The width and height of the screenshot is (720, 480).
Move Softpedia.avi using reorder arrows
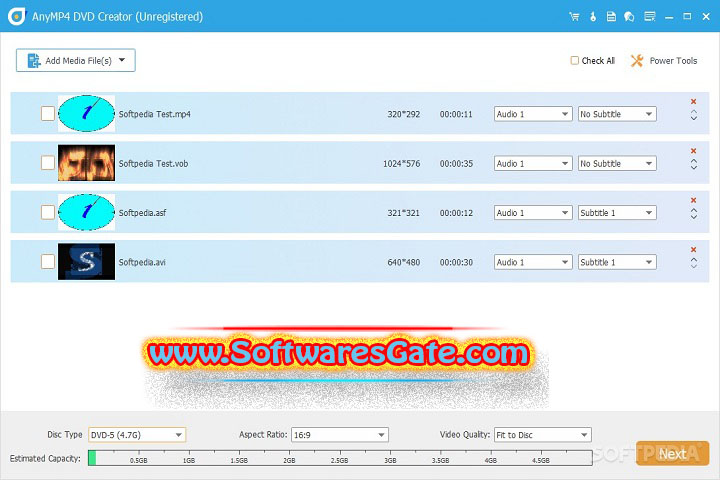[x=694, y=263]
